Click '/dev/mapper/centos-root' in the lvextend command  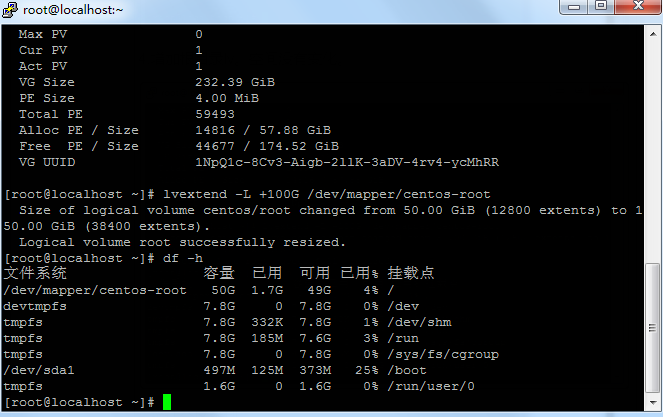pos(399,195)
